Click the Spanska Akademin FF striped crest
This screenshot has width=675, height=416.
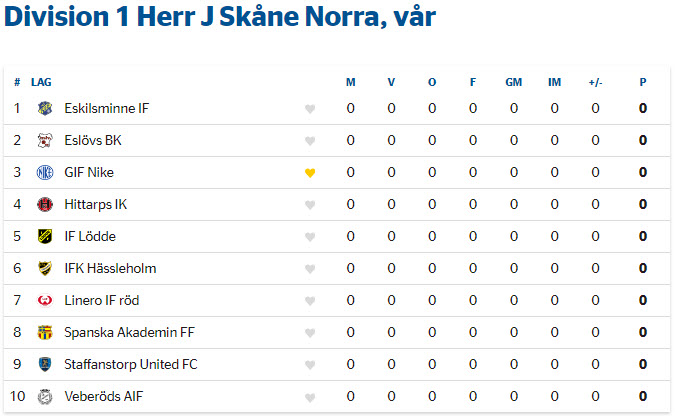coord(45,332)
